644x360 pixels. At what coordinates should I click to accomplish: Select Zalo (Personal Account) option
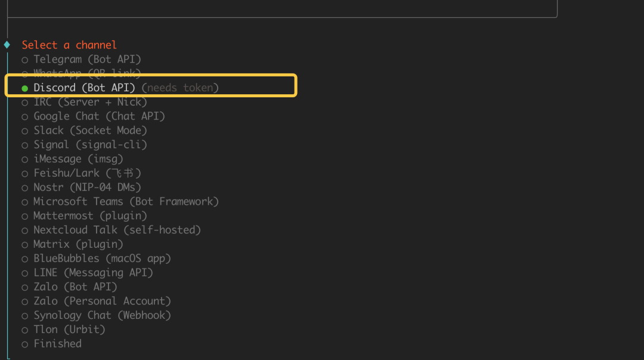pos(102,301)
